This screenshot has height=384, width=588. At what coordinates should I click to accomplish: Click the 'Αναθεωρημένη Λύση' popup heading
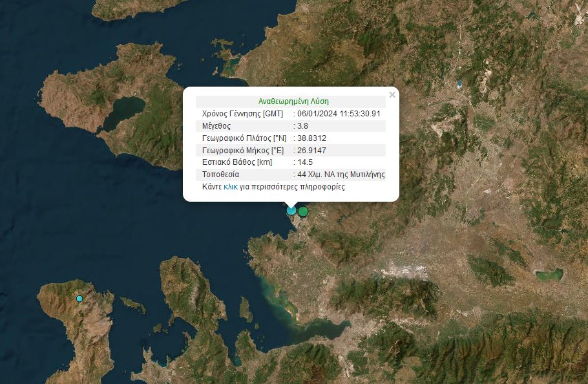coord(293,101)
